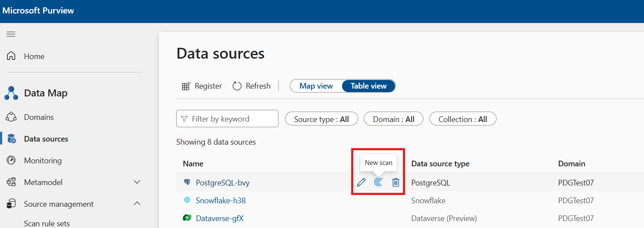Collapse the Source management section chevron
Image resolution: width=644 pixels, height=228 pixels.
[x=137, y=204]
